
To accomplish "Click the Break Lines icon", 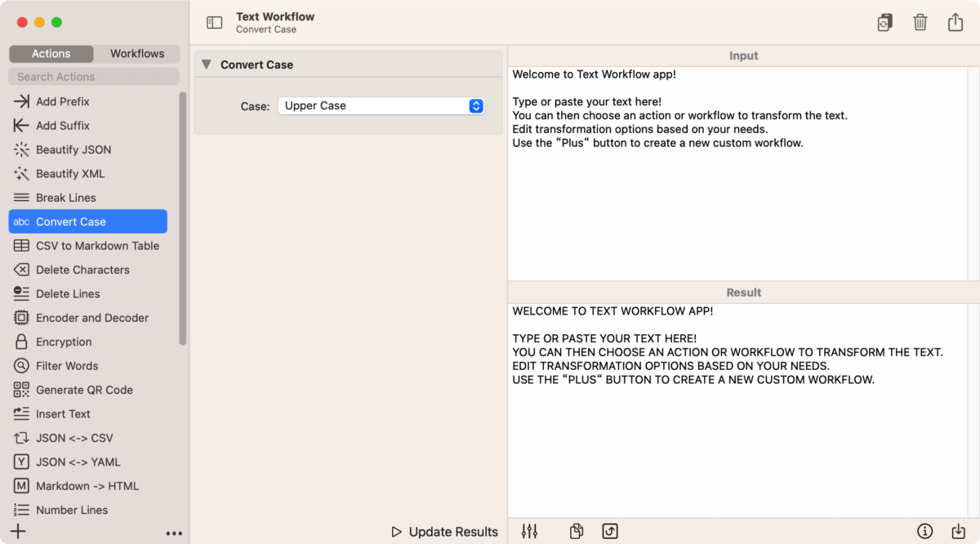I will click(x=21, y=198).
